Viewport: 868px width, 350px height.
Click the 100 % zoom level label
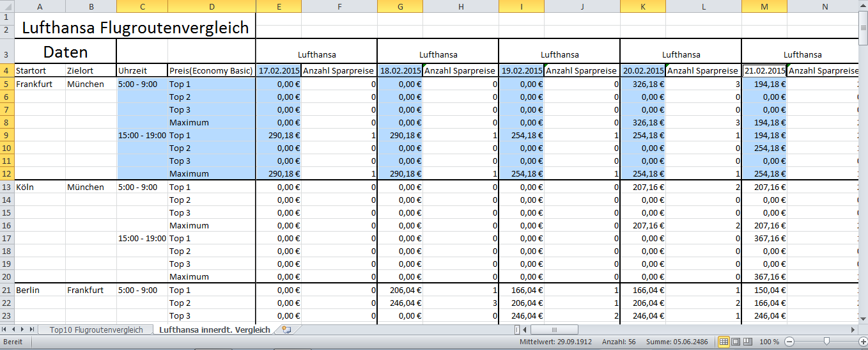(770, 342)
